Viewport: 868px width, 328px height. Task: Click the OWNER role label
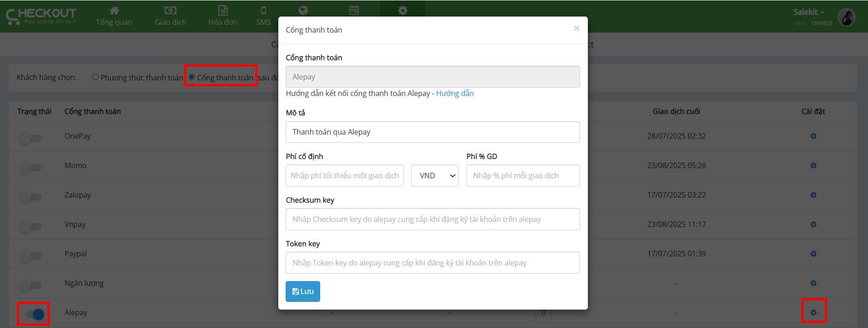(822, 23)
